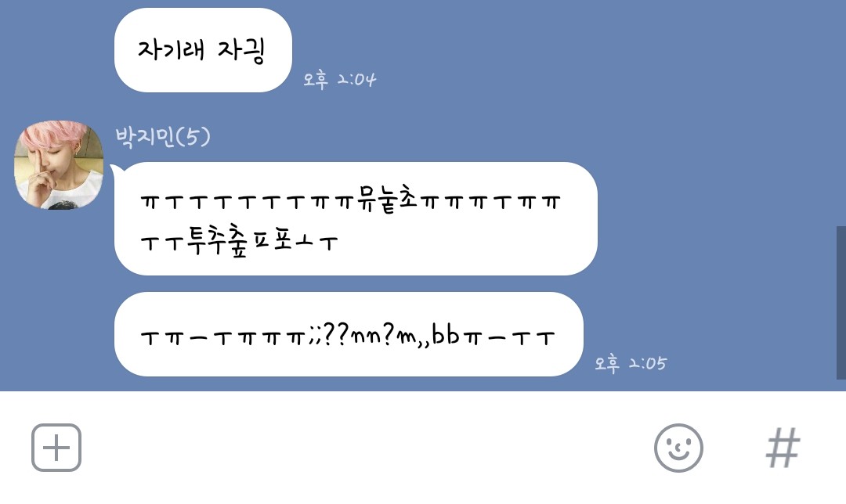Click the chat scrollbar thumb

[x=841, y=302]
